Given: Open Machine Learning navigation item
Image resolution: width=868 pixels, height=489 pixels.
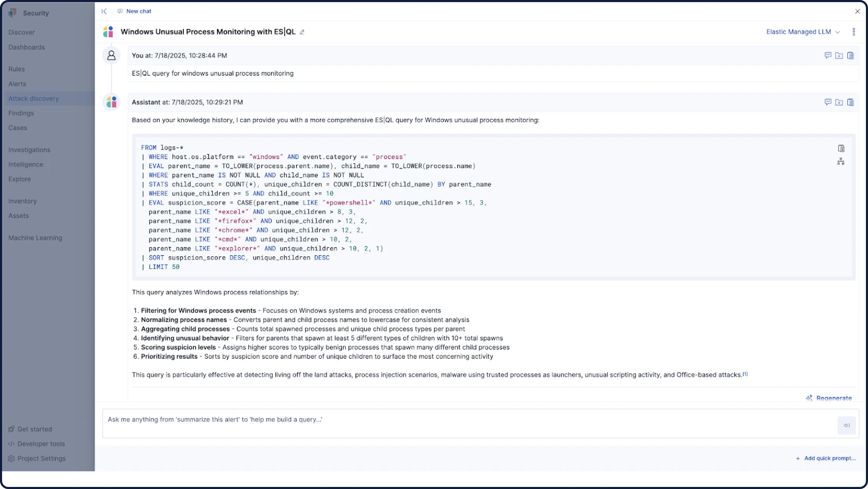Looking at the screenshot, I should [35, 238].
